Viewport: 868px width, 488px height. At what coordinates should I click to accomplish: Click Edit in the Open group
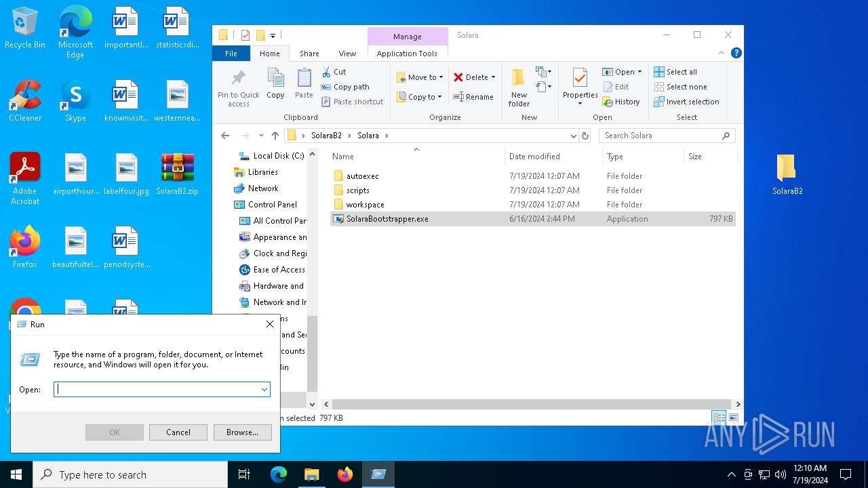pos(616,87)
